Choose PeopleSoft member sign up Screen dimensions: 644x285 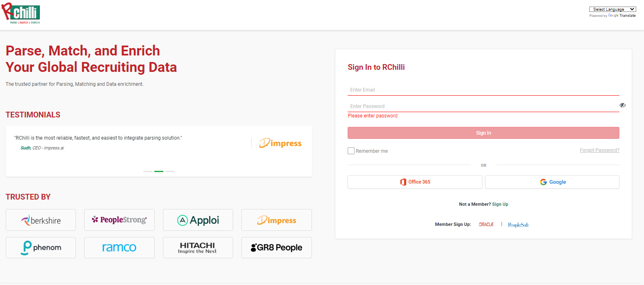tap(518, 225)
